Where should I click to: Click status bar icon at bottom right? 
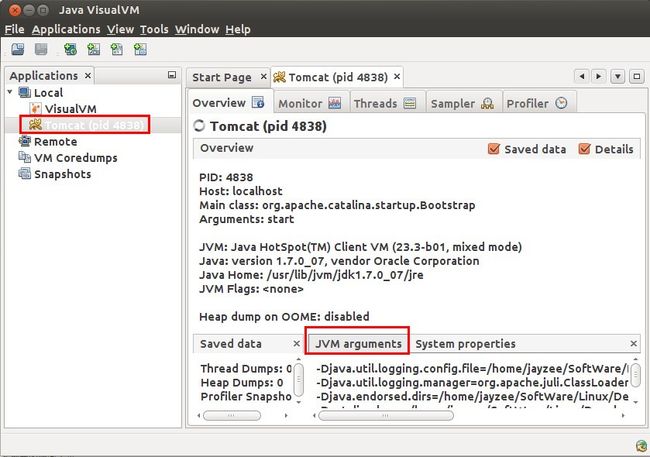641,446
